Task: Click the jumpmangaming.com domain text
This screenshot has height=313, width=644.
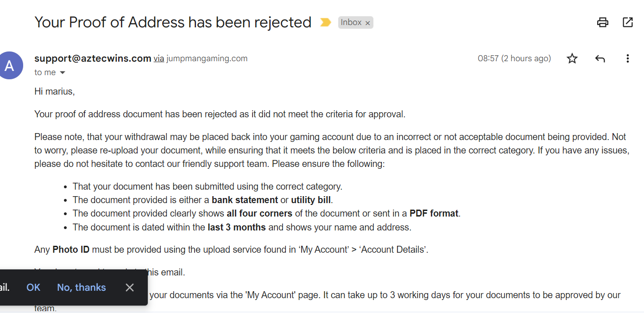Action: [207, 58]
